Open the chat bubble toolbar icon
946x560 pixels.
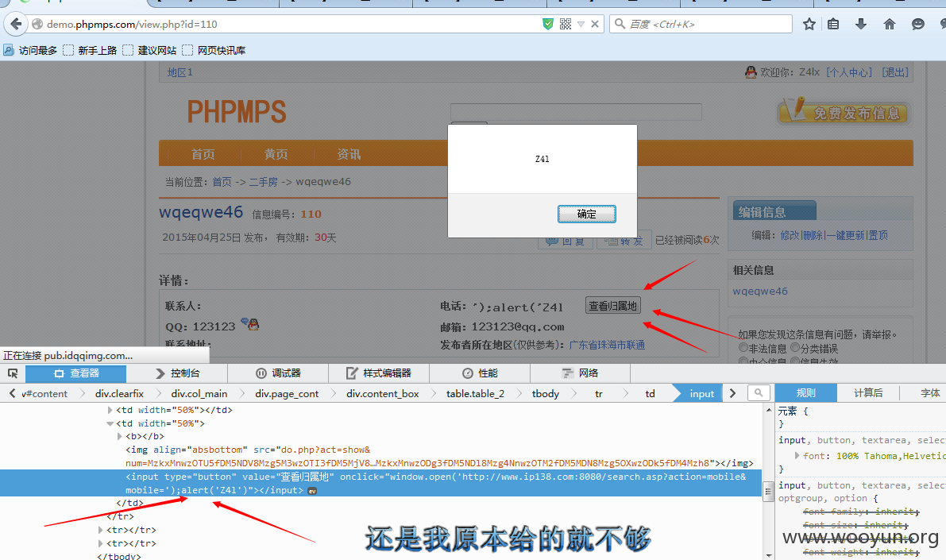(x=917, y=24)
